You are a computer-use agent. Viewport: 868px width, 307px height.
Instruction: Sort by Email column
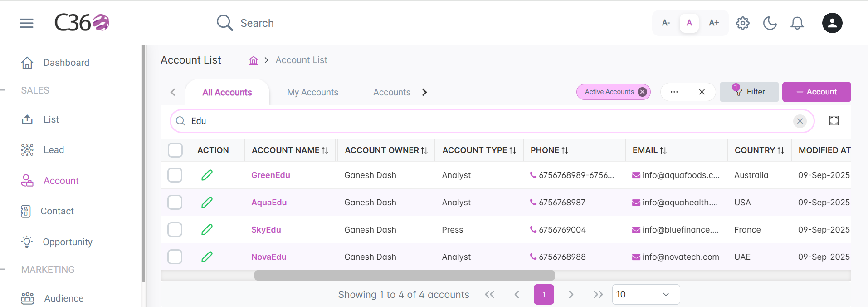point(663,150)
